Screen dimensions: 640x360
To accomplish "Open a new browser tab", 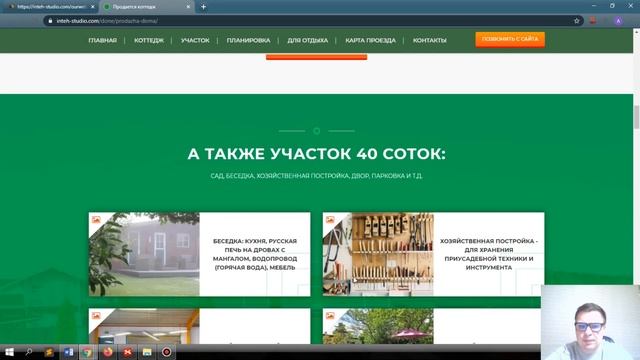I will tap(203, 7).
